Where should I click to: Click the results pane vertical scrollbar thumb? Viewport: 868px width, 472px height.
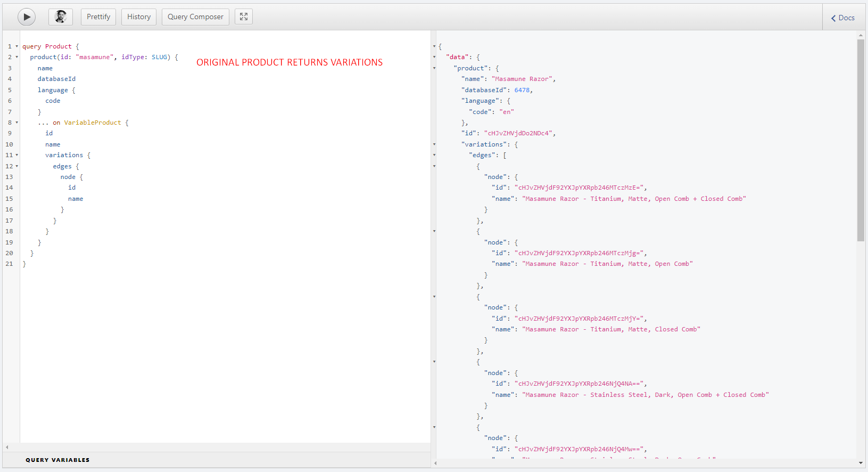[861, 140]
